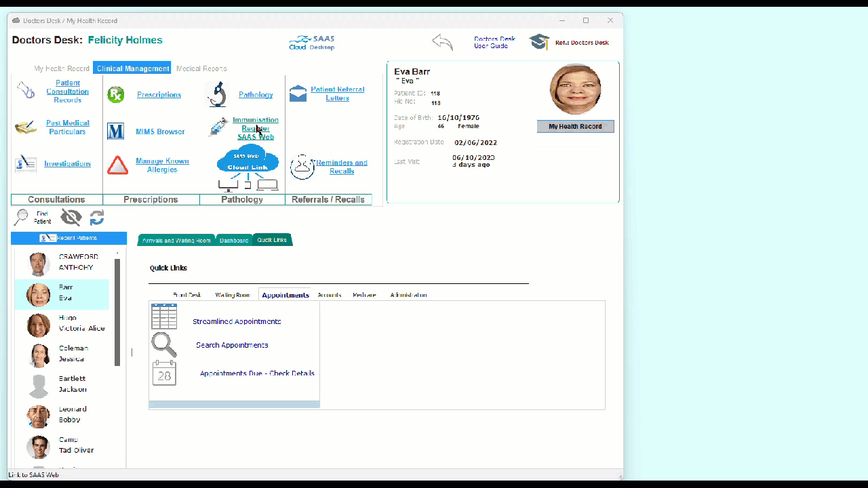Open the Arrivals and Waiting Room tab
The height and width of the screenshot is (488, 868).
[x=176, y=241]
